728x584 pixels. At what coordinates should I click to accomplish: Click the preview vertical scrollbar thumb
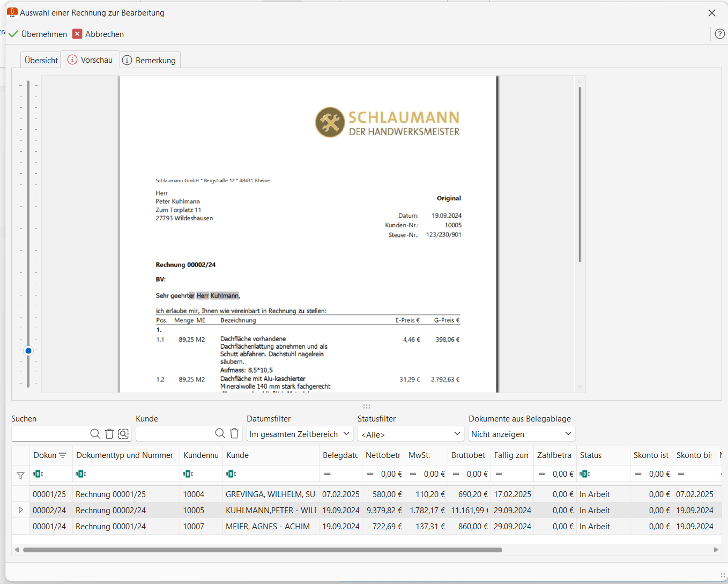pos(580,174)
